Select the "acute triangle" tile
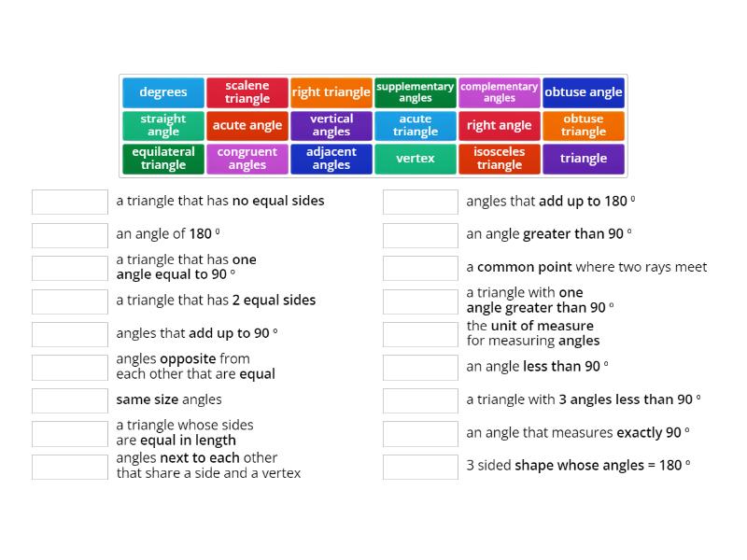Viewport: 747px width, 560px height. (415, 125)
